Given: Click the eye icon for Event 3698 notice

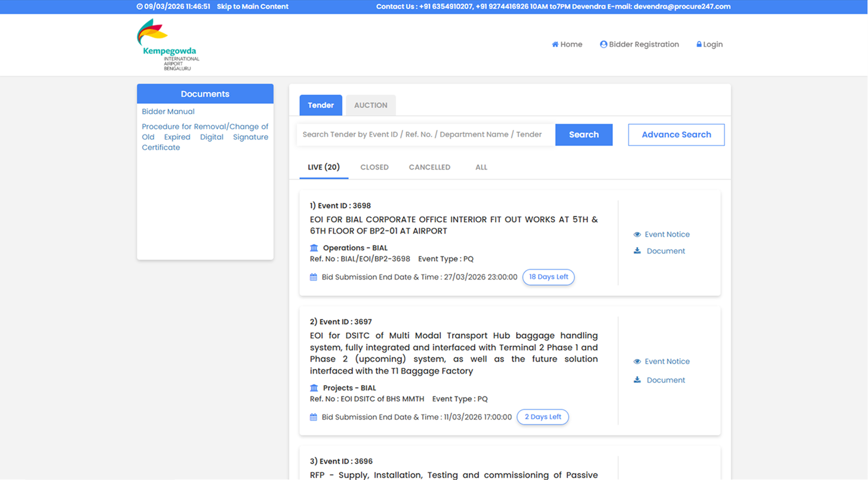Looking at the screenshot, I should (x=637, y=235).
